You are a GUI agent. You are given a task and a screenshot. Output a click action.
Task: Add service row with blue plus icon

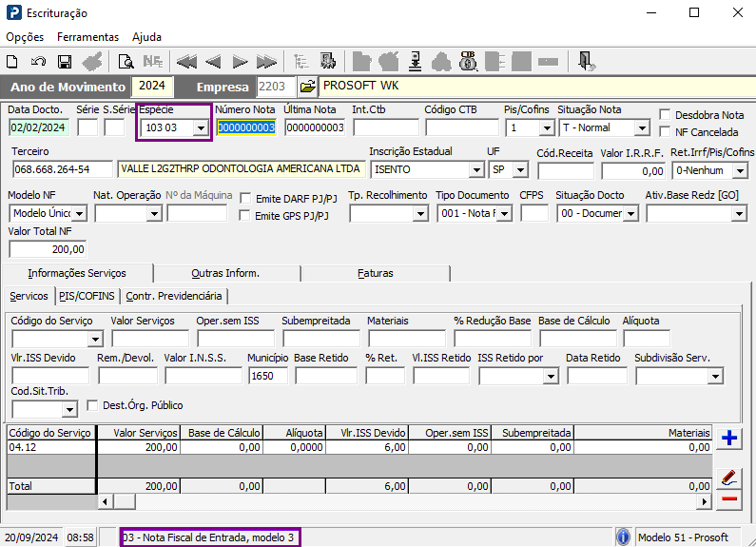click(x=729, y=438)
